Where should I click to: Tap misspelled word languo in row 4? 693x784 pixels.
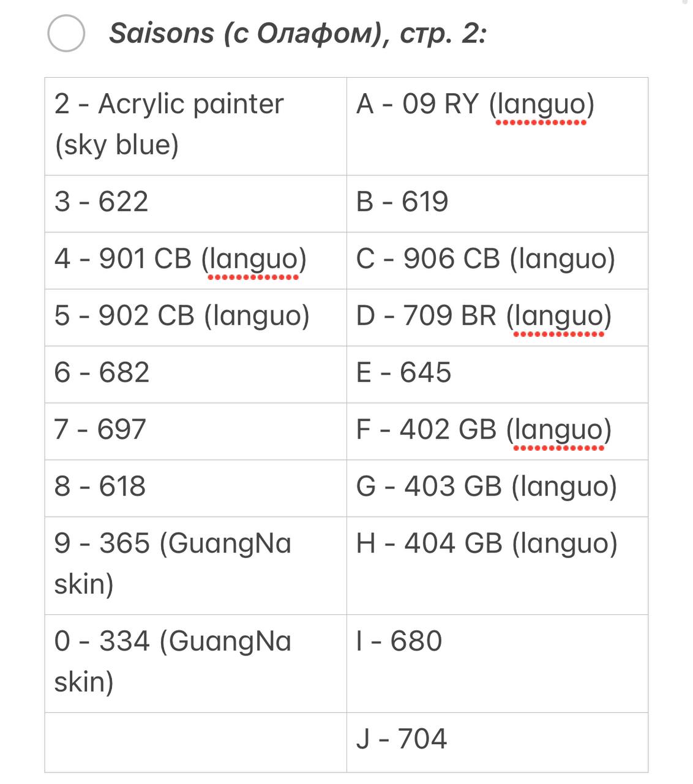pyautogui.click(x=253, y=259)
